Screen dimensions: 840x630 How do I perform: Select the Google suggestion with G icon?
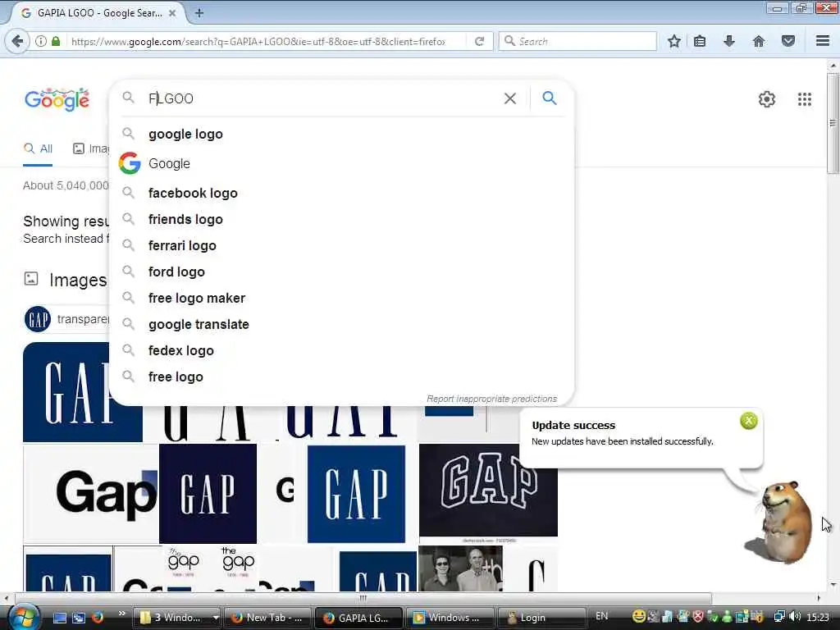point(342,163)
